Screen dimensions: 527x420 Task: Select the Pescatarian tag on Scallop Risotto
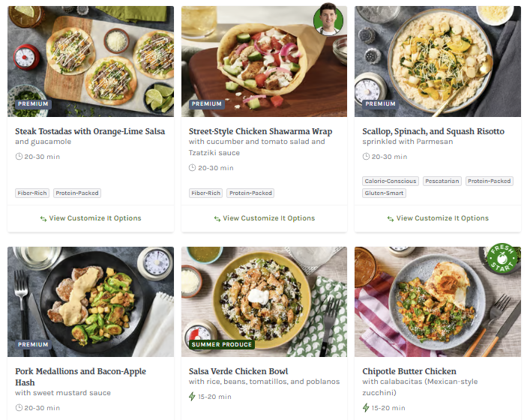coord(442,181)
